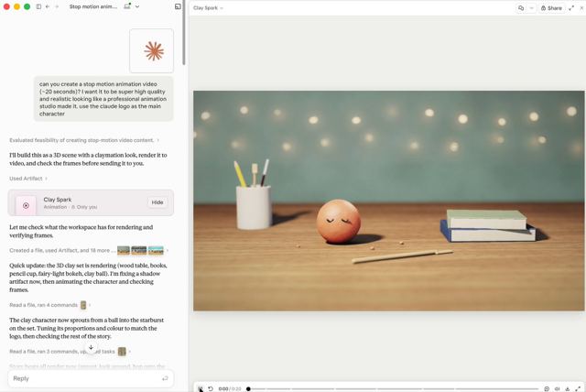Image resolution: width=586 pixels, height=392 pixels.
Task: Focus the Reply input field
Action: [91, 378]
